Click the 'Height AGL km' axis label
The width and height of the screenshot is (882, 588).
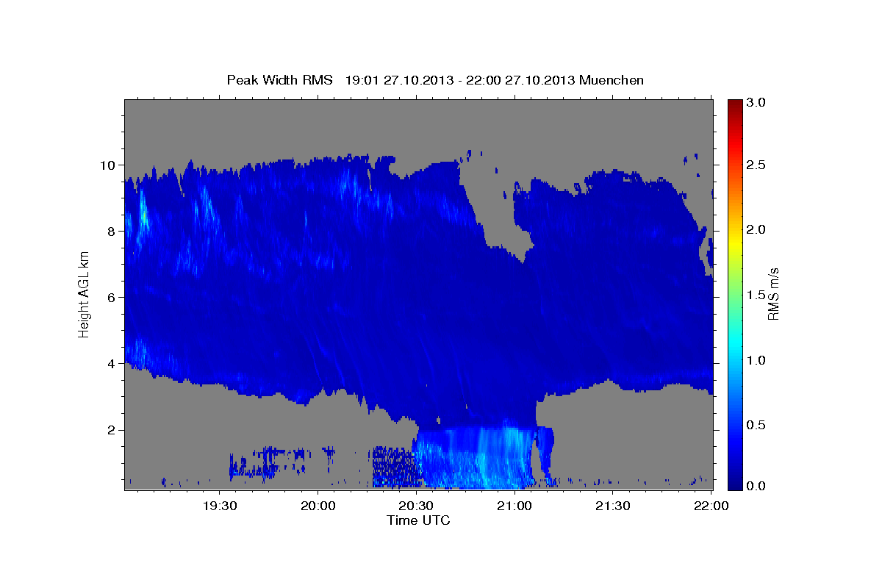click(85, 294)
